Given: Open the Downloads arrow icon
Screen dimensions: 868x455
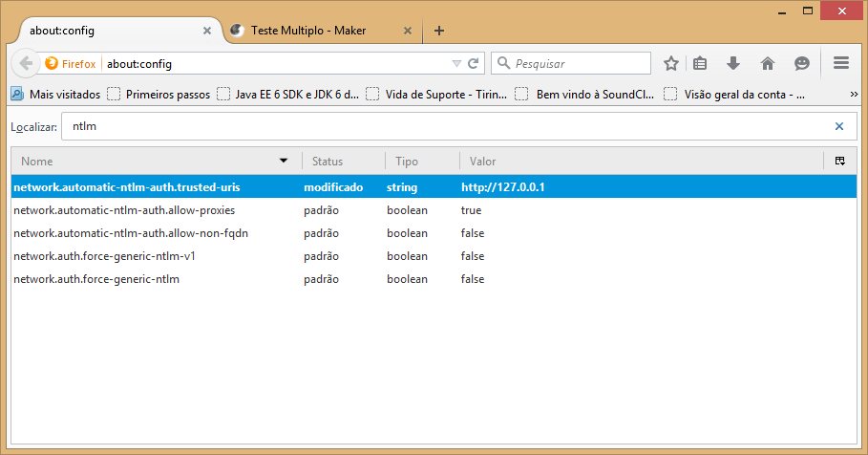Looking at the screenshot, I should (x=733, y=64).
